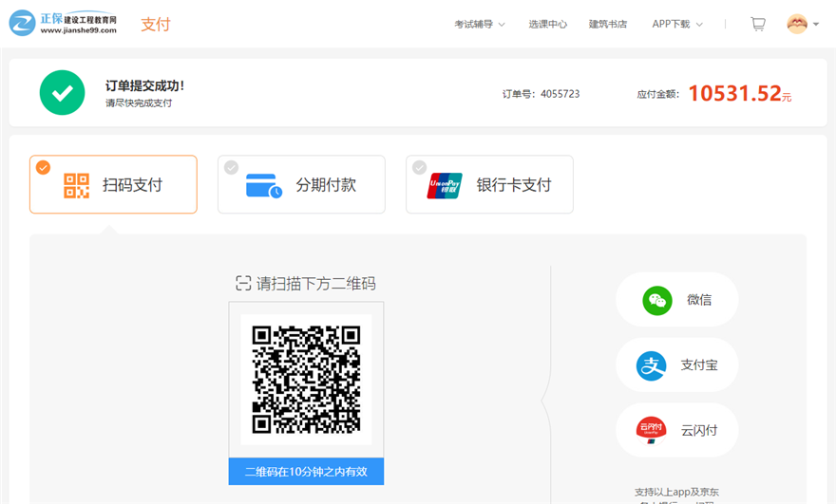Select the 分期付款 radio checkmark
The height and width of the screenshot is (504, 836).
[231, 168]
